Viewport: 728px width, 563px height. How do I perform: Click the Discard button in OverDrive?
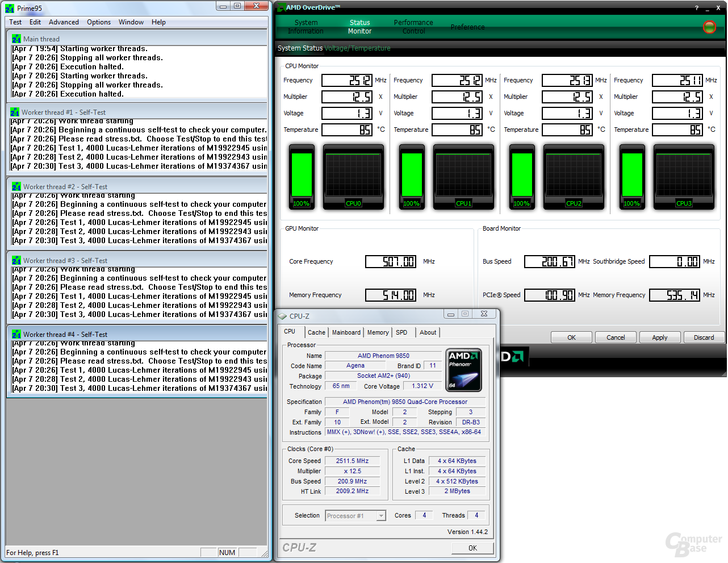click(x=704, y=337)
